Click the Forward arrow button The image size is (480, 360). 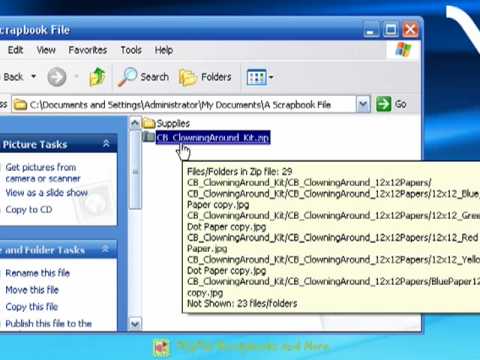click(x=57, y=77)
